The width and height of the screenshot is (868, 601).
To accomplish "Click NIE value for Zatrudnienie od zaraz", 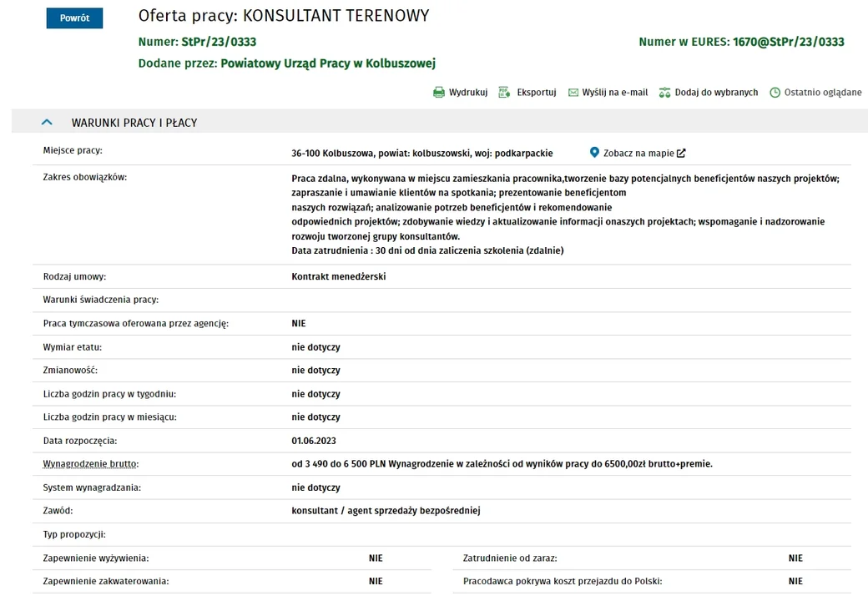I will click(x=795, y=558).
